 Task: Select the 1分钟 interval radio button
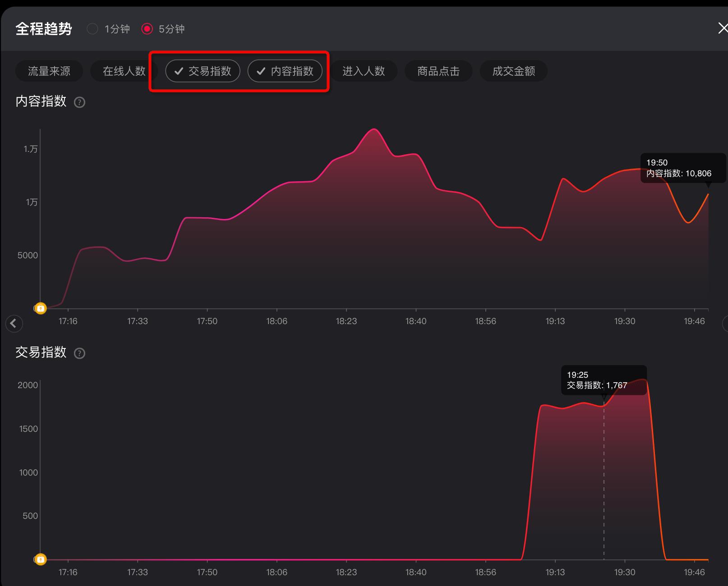click(x=92, y=29)
